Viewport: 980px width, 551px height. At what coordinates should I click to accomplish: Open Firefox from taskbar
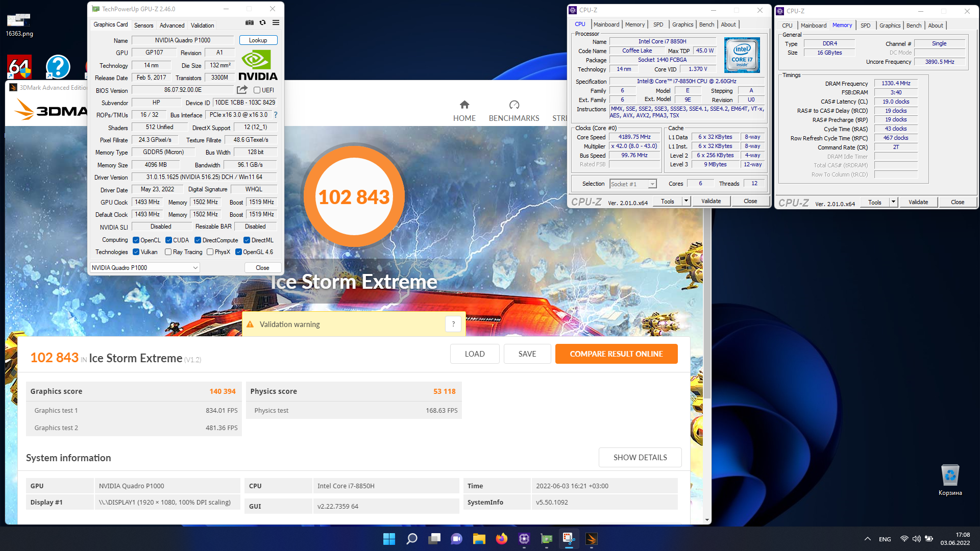coord(502,539)
